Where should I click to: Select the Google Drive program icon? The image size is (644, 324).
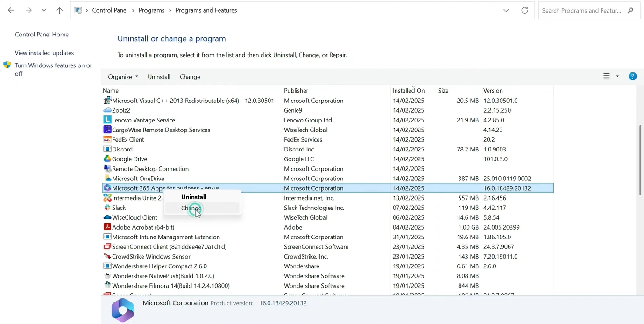pos(107,159)
